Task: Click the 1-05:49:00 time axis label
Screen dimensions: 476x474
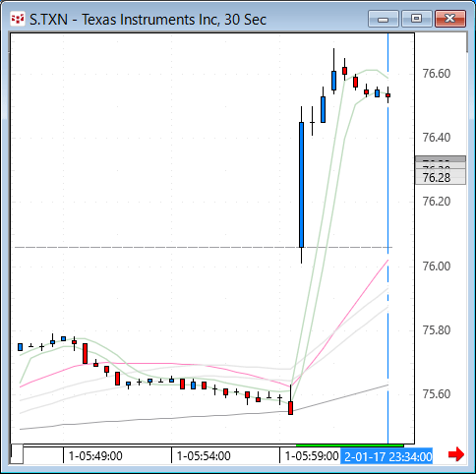Action: click(x=95, y=456)
